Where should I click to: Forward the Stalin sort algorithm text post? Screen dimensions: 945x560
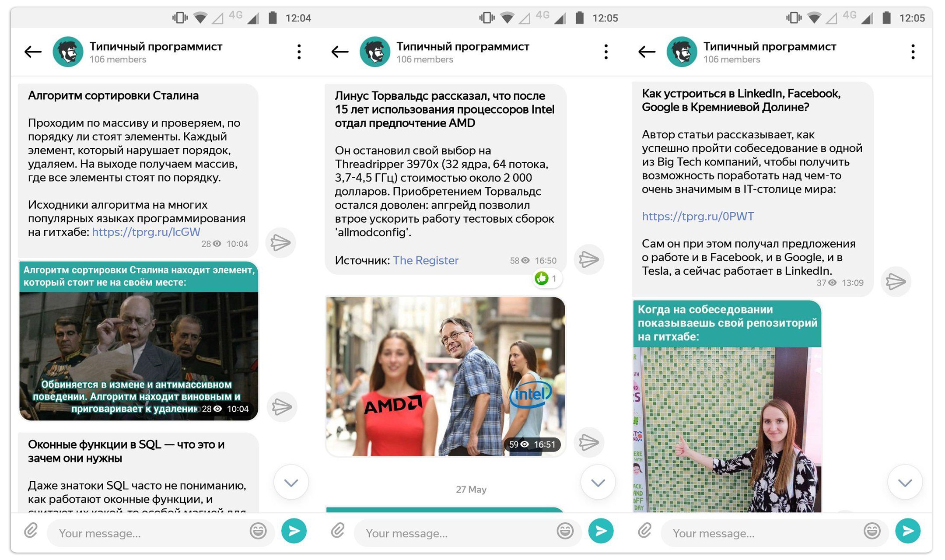point(280,242)
